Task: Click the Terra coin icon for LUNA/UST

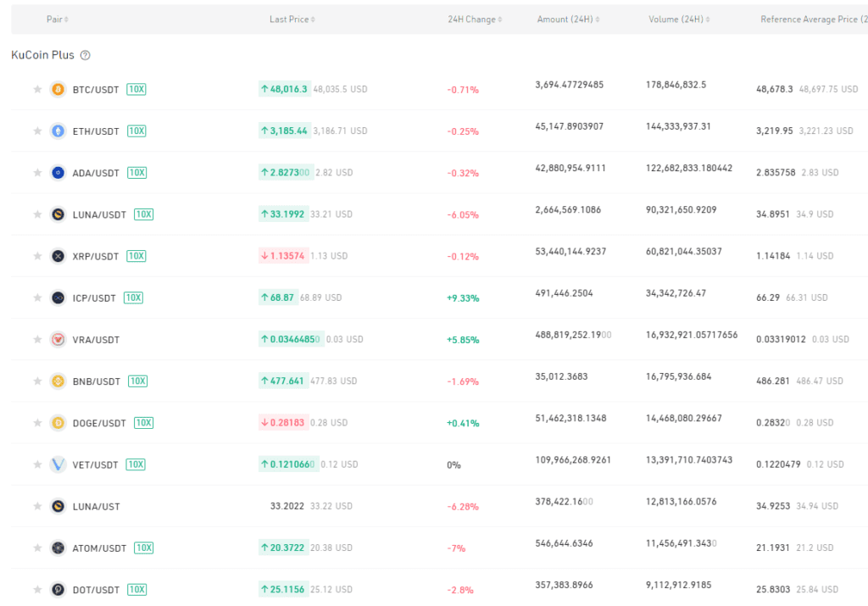Action: coord(58,506)
